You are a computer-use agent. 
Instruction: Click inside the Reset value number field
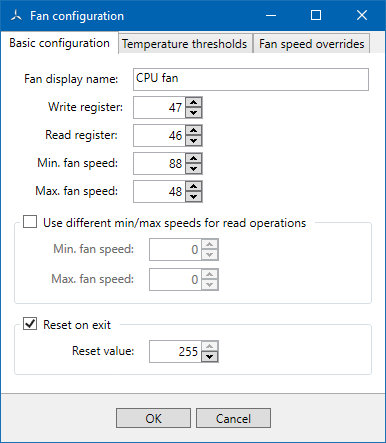(x=175, y=351)
